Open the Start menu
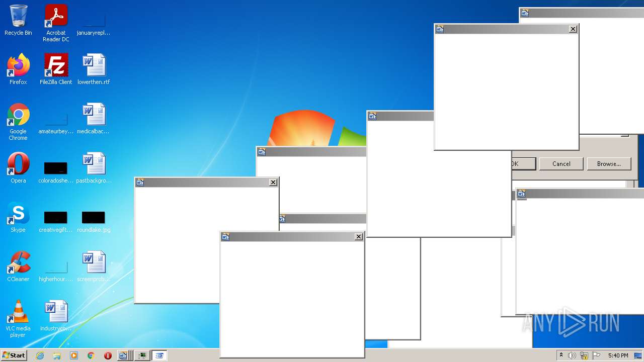The height and width of the screenshot is (362, 644). [x=14, y=355]
